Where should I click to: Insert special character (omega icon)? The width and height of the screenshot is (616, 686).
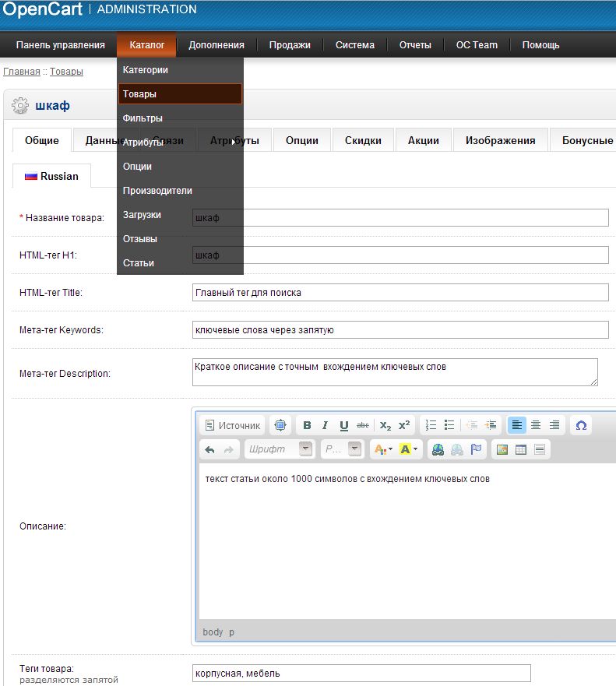coord(580,425)
